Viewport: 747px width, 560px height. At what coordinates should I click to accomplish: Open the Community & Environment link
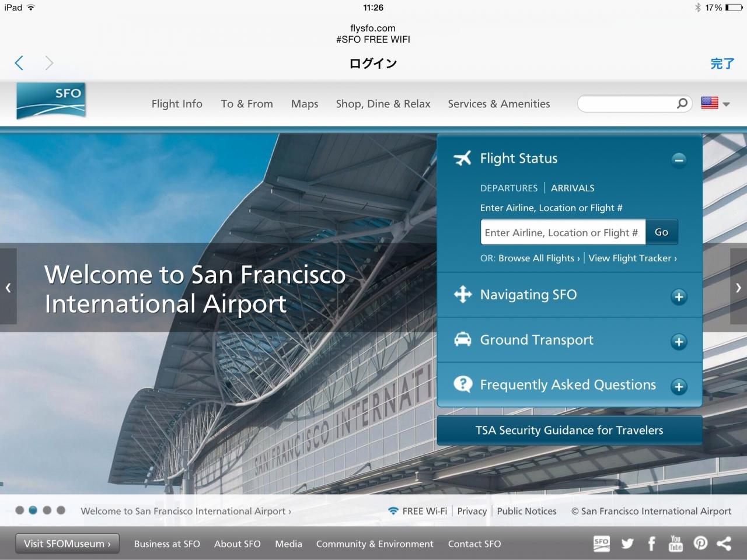point(375,544)
